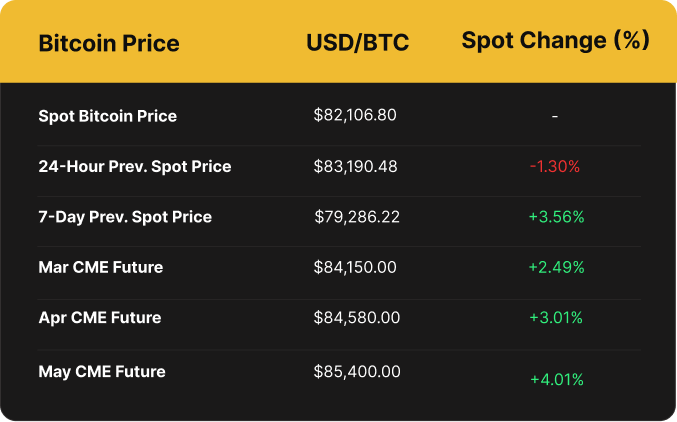Select the Mar CME Future row label

click(101, 267)
